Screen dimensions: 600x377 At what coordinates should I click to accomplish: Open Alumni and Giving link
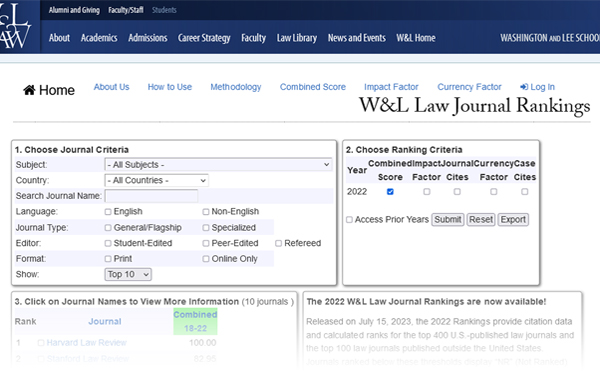coord(74,10)
